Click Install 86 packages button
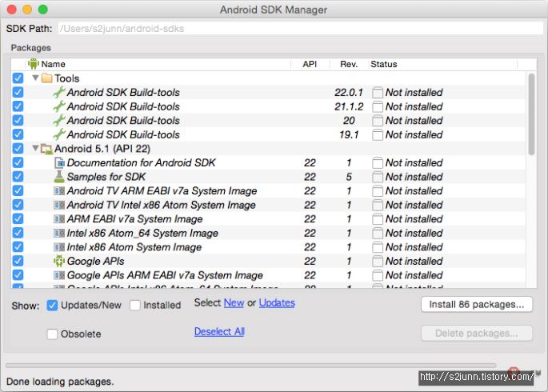Screen dimensions: 548x392 click(x=477, y=304)
